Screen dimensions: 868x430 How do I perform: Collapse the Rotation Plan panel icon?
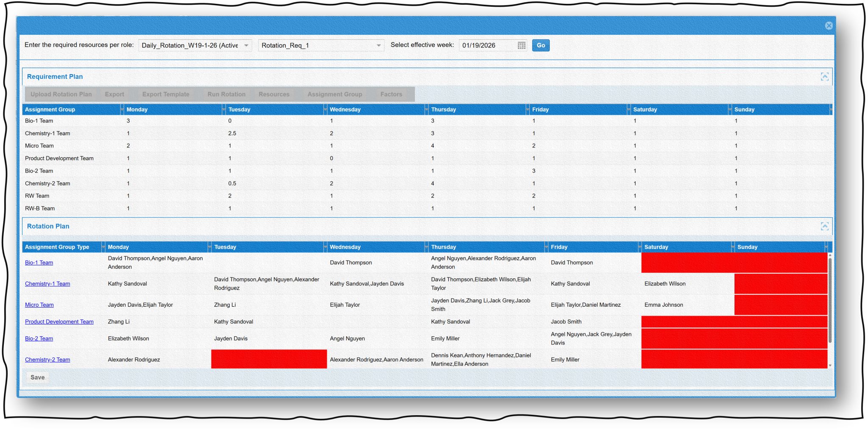(x=824, y=226)
